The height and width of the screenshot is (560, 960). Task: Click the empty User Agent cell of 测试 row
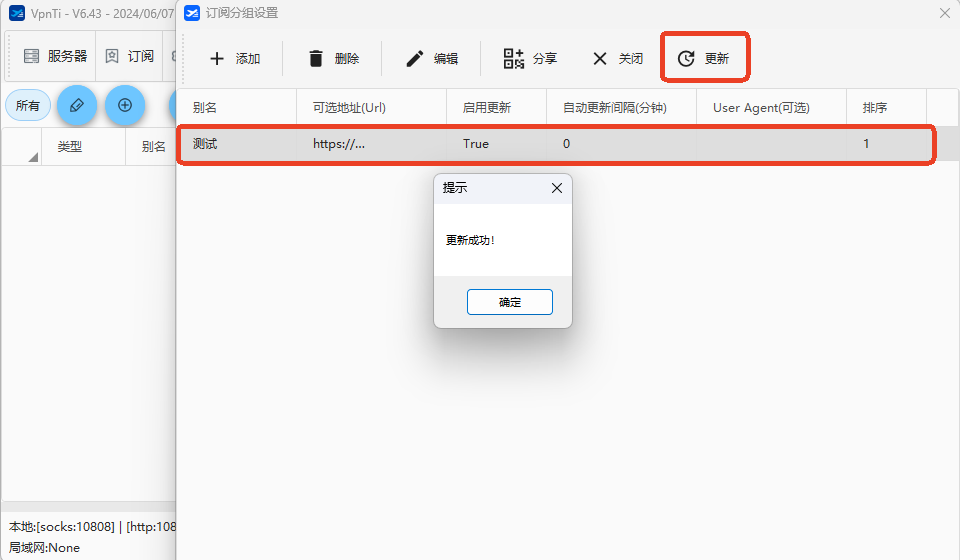(x=771, y=144)
